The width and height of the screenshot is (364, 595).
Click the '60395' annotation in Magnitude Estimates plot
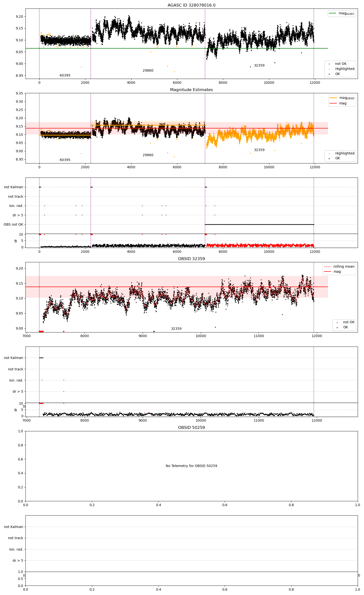point(65,160)
